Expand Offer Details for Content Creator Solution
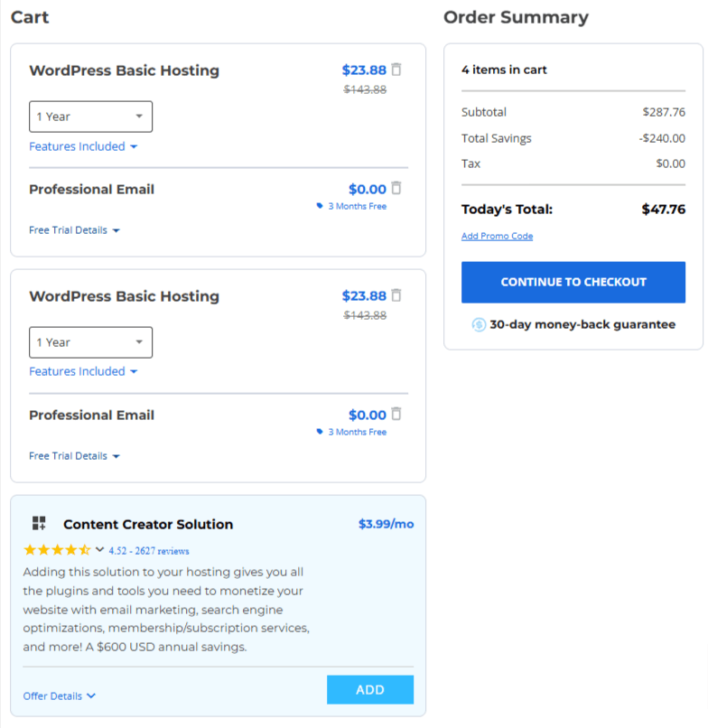 click(x=60, y=696)
